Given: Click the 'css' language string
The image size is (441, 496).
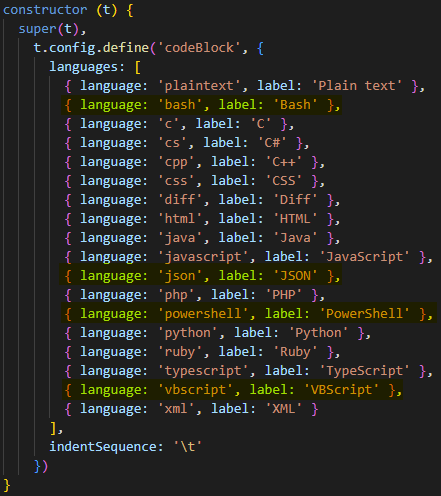Looking at the screenshot, I should pos(176,181).
